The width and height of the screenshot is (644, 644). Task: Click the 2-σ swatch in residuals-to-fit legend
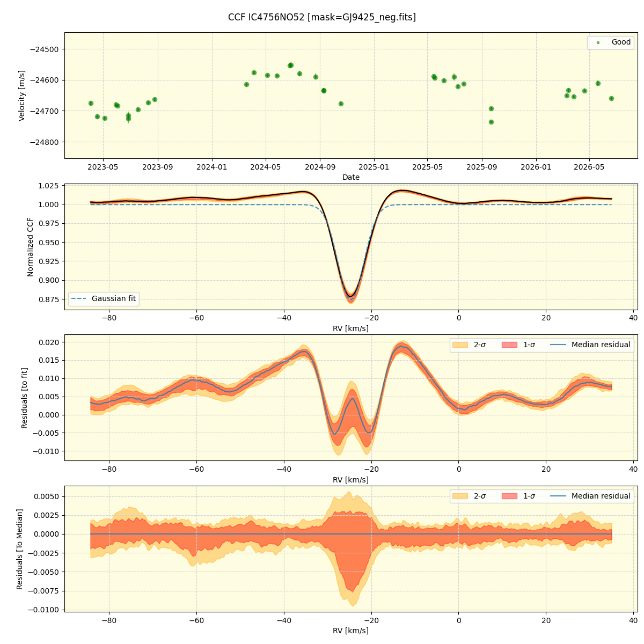460,345
